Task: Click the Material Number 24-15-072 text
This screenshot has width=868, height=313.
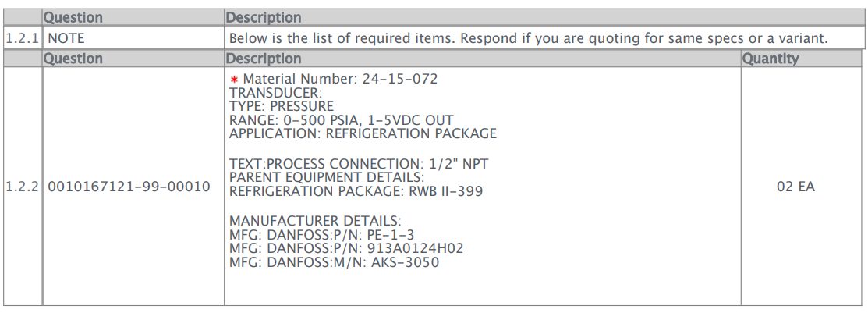Action: (x=340, y=79)
